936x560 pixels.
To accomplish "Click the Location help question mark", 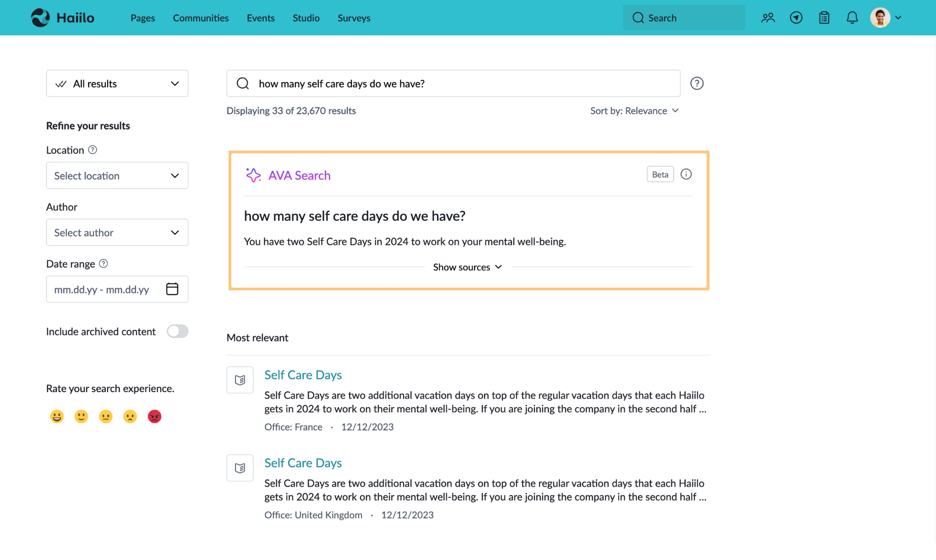I will click(93, 150).
